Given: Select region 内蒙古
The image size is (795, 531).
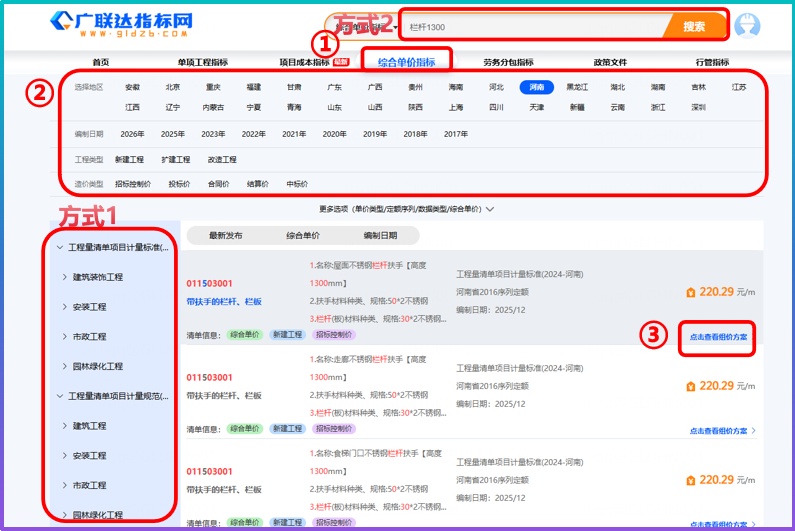Looking at the screenshot, I should pyautogui.click(x=213, y=108).
